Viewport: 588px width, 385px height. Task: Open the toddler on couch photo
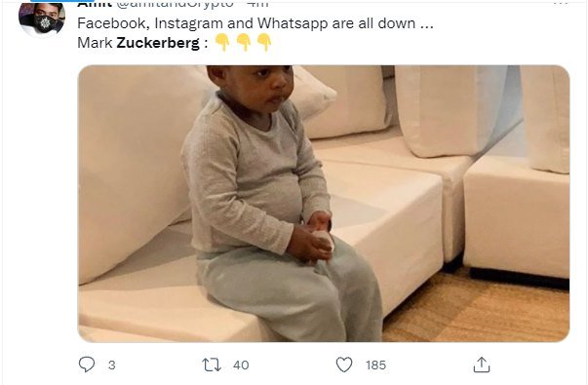pyautogui.click(x=324, y=204)
